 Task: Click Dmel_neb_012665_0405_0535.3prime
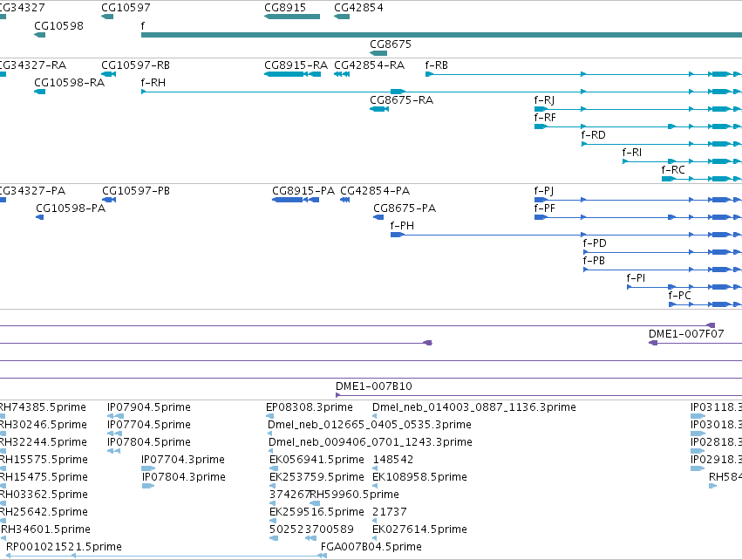pos(370,425)
